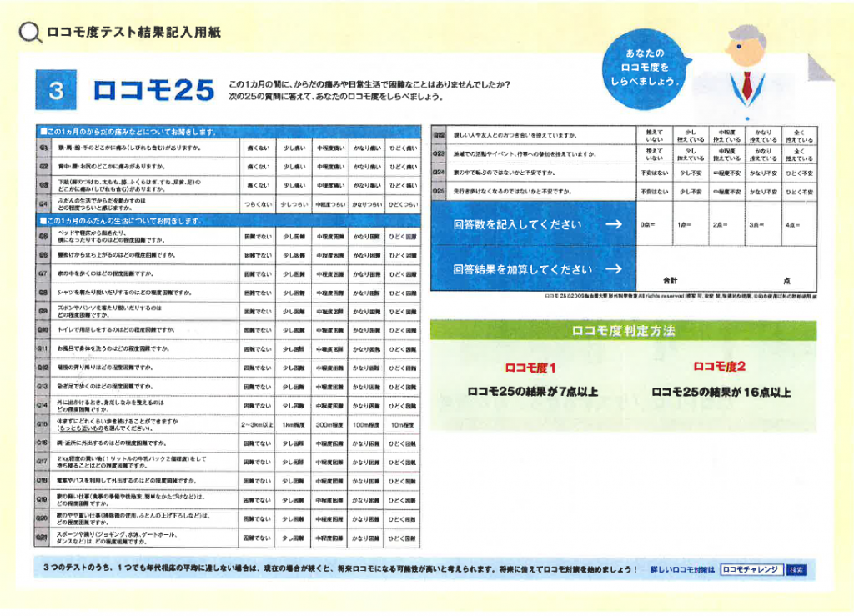Click the ロコモチャレンジ search box
The width and height of the screenshot is (854, 616).
(x=751, y=570)
